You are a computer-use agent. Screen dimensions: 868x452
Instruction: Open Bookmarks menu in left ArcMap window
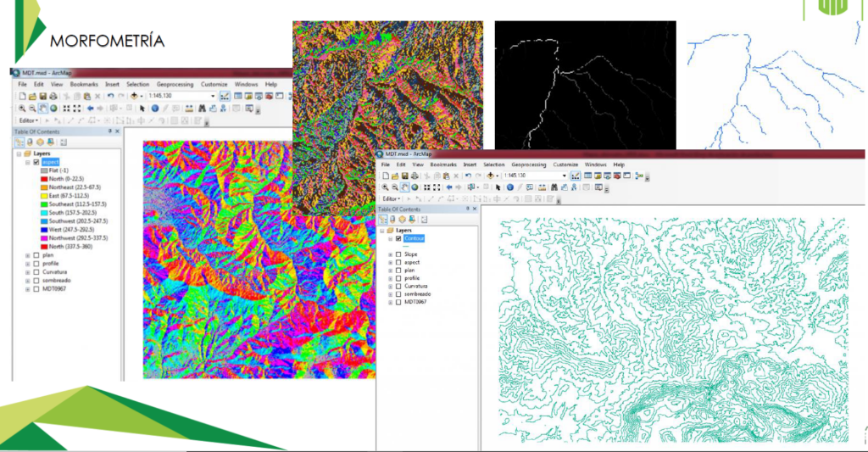(84, 84)
